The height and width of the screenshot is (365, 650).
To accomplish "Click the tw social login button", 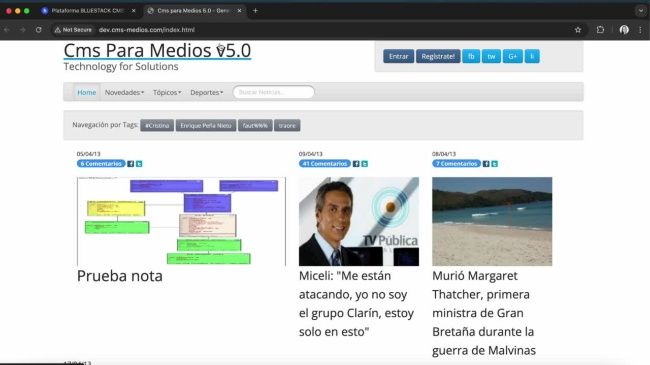I will [491, 56].
